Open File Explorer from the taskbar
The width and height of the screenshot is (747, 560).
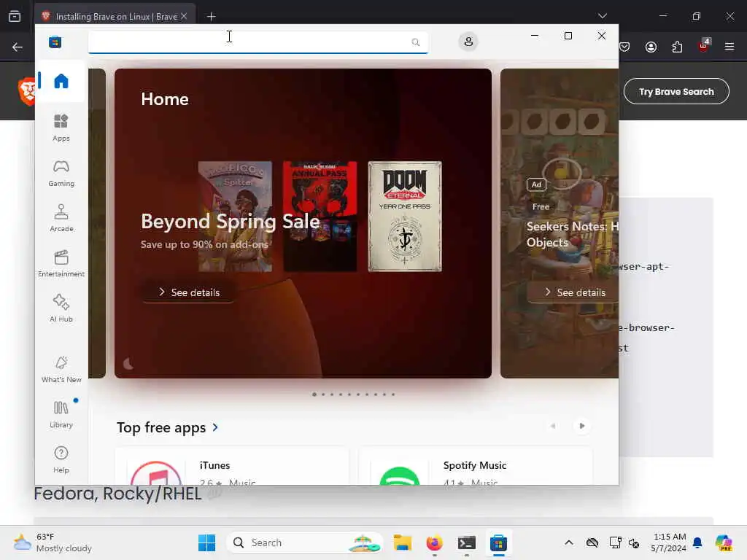(403, 542)
